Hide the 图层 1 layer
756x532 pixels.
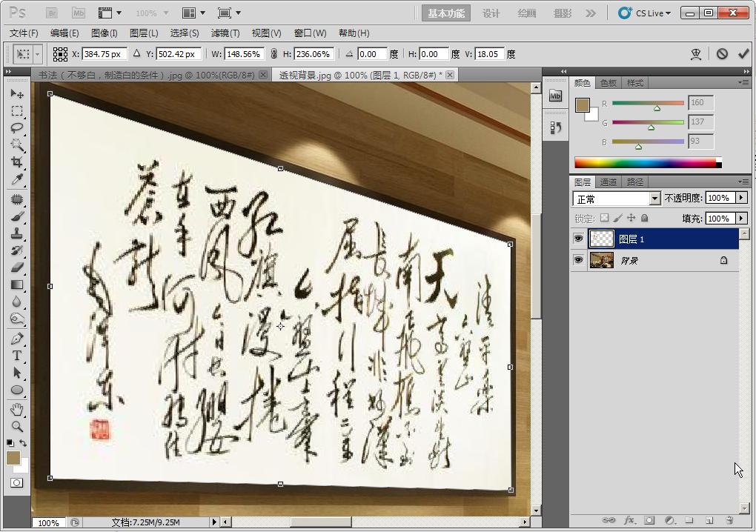(579, 239)
